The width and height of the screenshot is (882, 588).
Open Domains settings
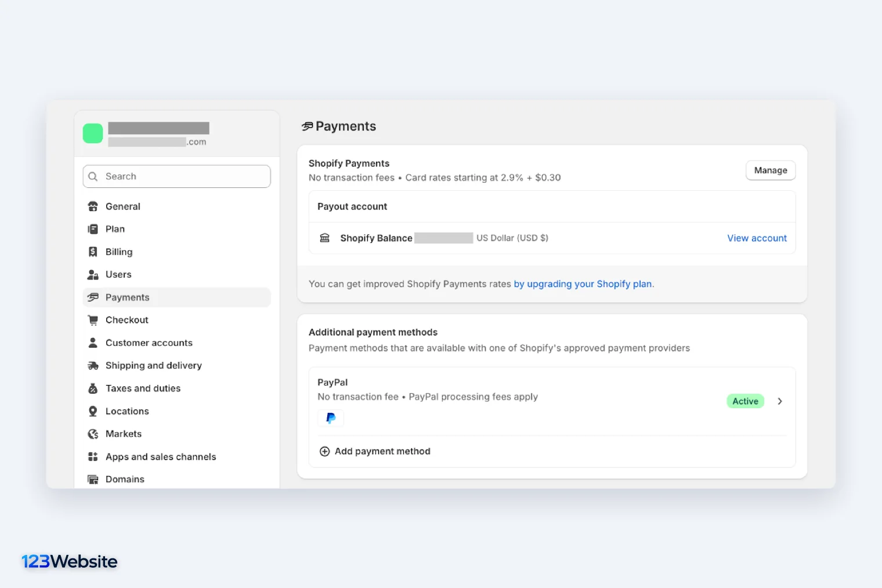click(x=176, y=480)
